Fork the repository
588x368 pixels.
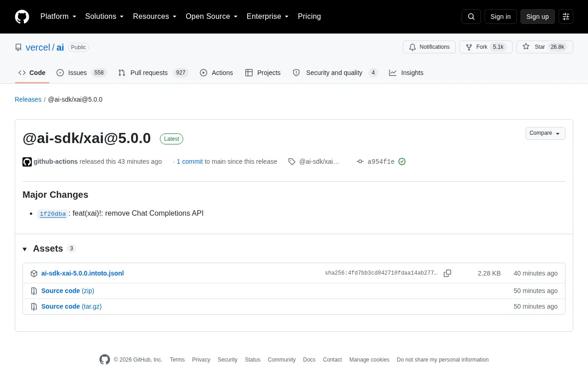point(486,47)
